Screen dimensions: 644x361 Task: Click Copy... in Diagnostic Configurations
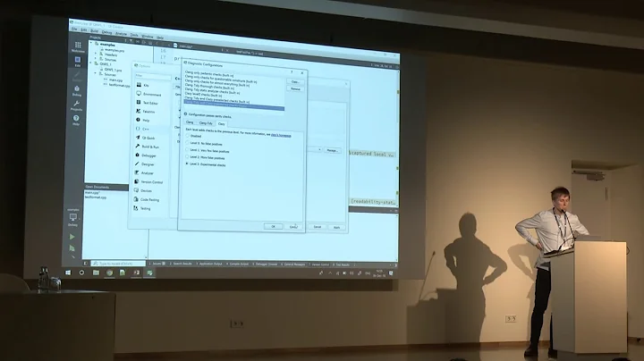click(295, 81)
